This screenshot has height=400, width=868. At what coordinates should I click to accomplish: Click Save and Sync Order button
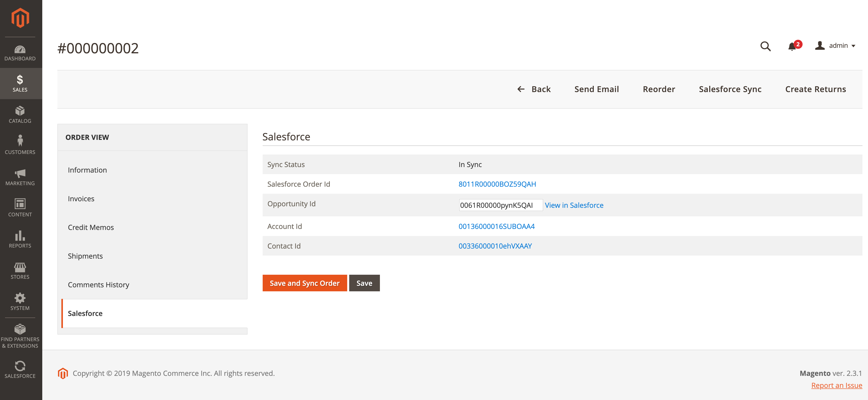[x=304, y=283]
